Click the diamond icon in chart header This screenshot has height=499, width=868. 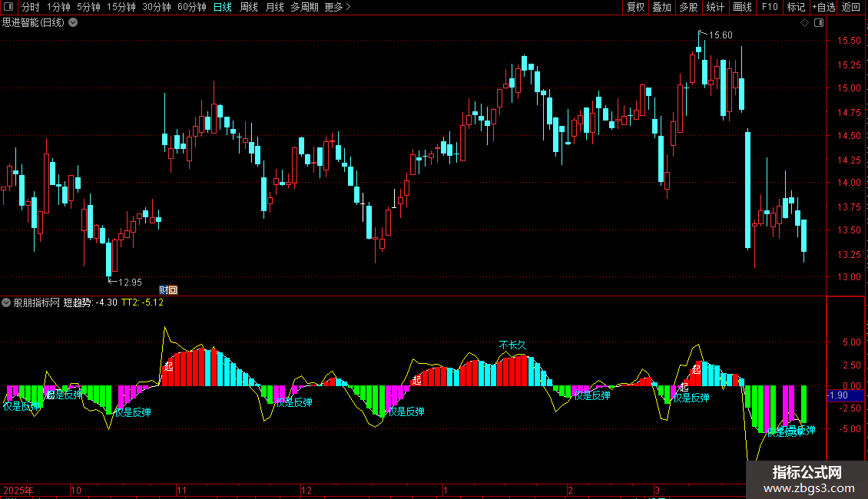(x=805, y=23)
